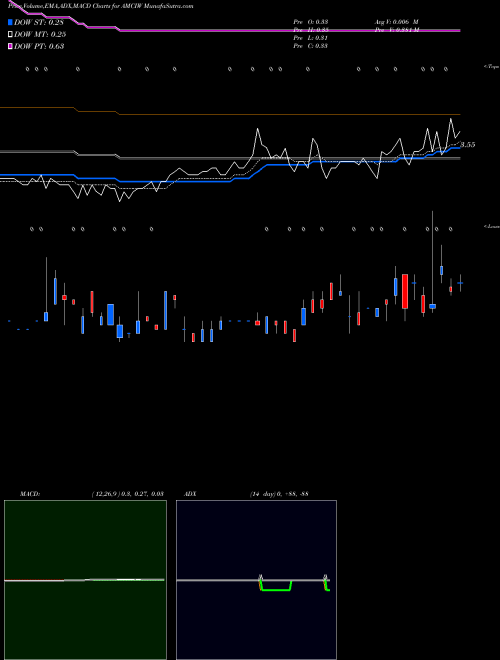Select the 'DOW MT: 0.25' legend label

(x=40, y=34)
